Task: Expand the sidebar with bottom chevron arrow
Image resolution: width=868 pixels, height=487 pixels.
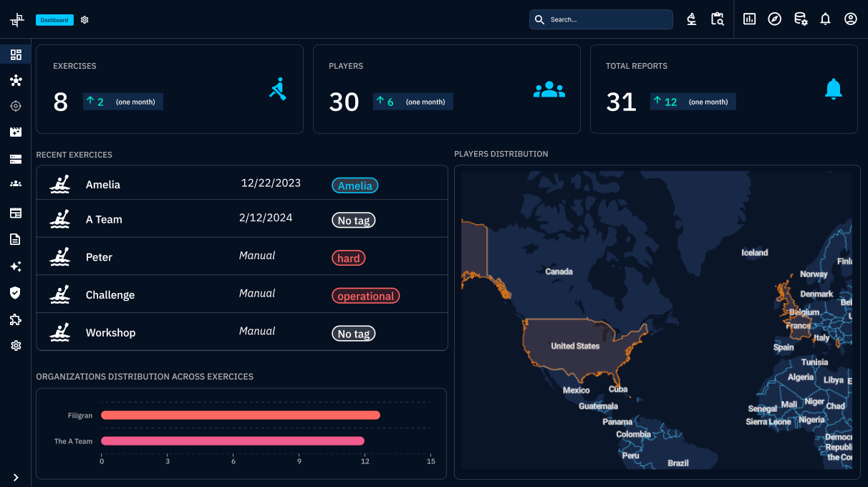Action: pyautogui.click(x=16, y=477)
